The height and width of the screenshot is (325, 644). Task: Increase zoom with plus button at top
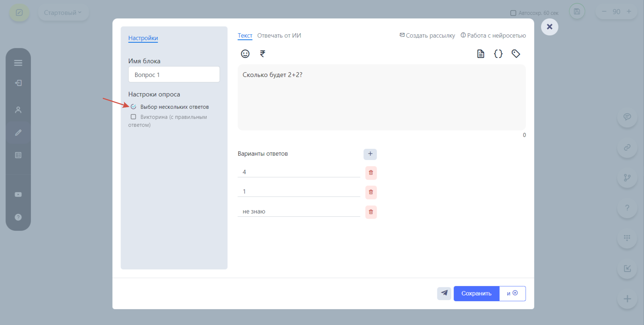(629, 12)
